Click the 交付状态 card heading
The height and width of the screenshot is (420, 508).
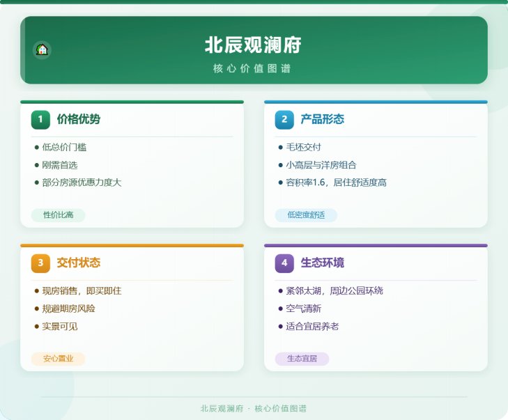pyautogui.click(x=79, y=263)
